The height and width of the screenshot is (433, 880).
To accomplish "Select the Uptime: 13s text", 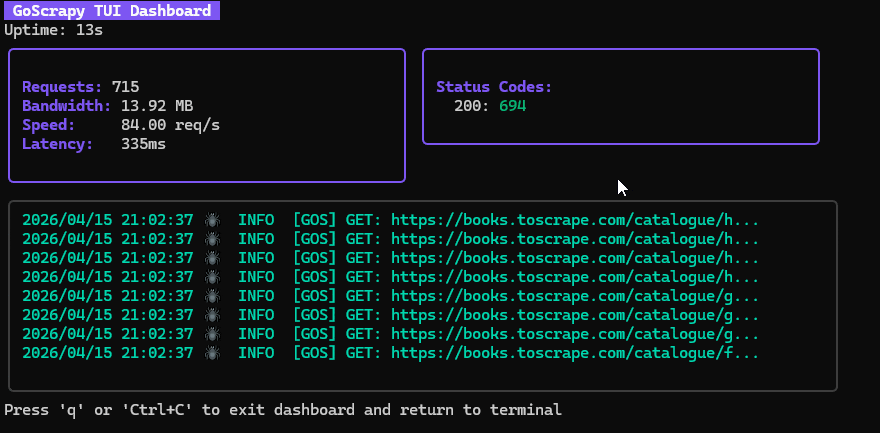I will point(54,30).
